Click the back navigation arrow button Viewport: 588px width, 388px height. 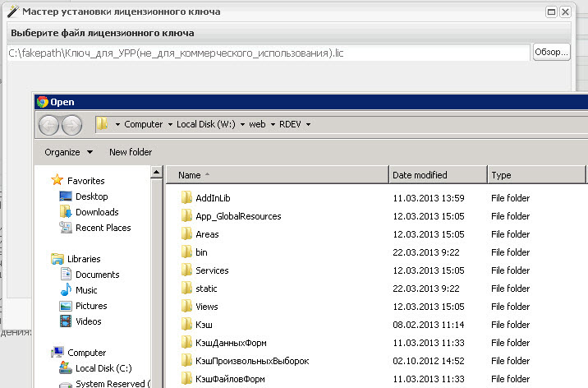pos(49,124)
